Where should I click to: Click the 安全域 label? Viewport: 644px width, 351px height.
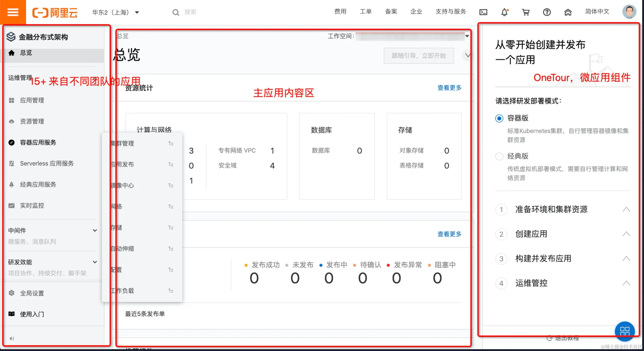227,165
